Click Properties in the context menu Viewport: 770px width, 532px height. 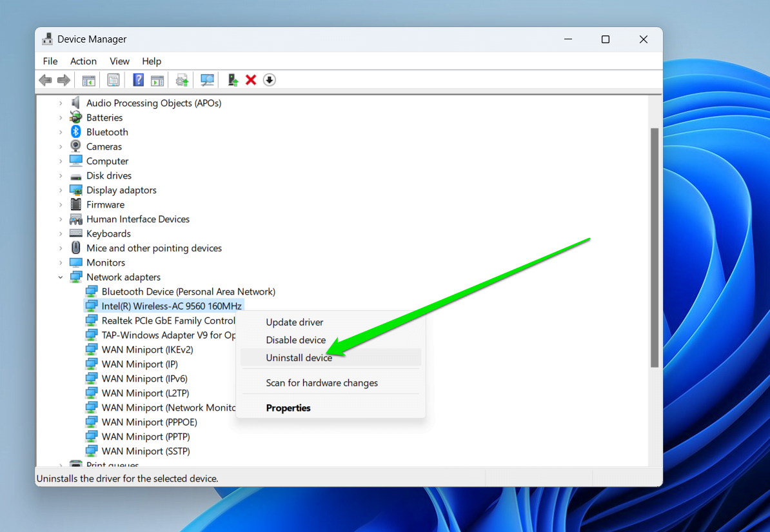point(288,408)
